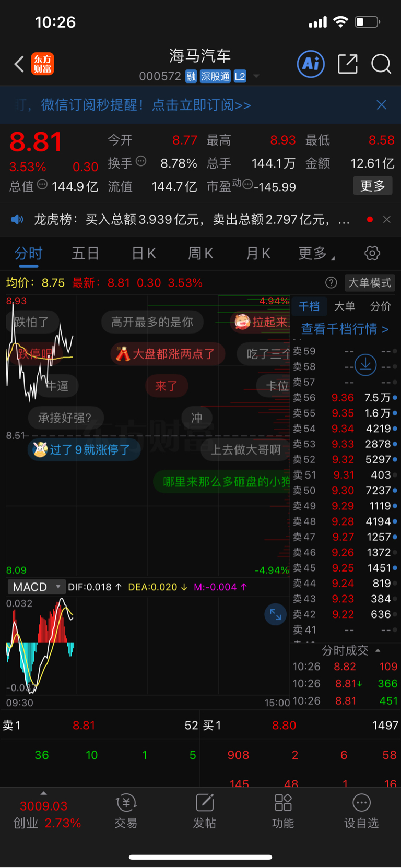
Task: Select the 千档 tab
Action: (309, 306)
